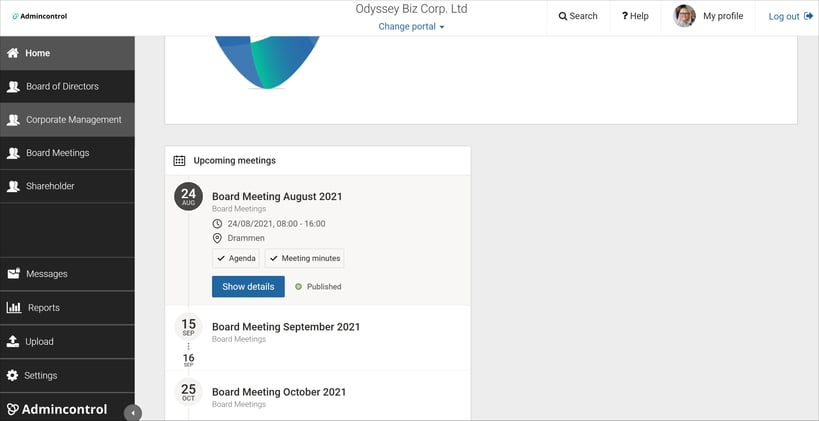
Task: Click the Meeting minutes checkmark icon
Action: coord(274,259)
